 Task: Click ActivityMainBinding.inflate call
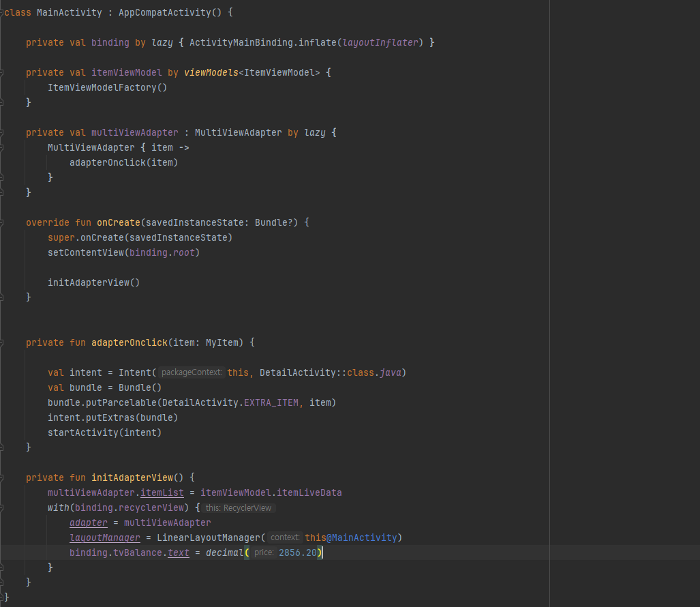click(263, 42)
